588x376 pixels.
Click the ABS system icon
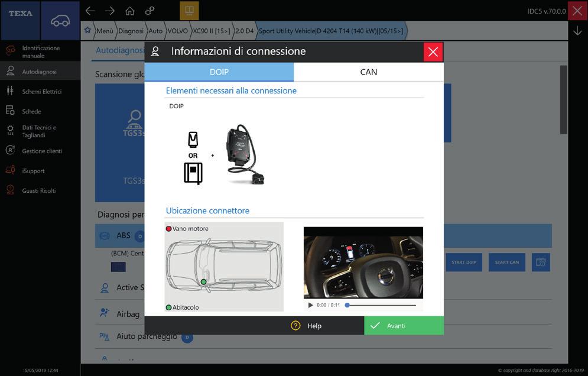click(x=104, y=236)
